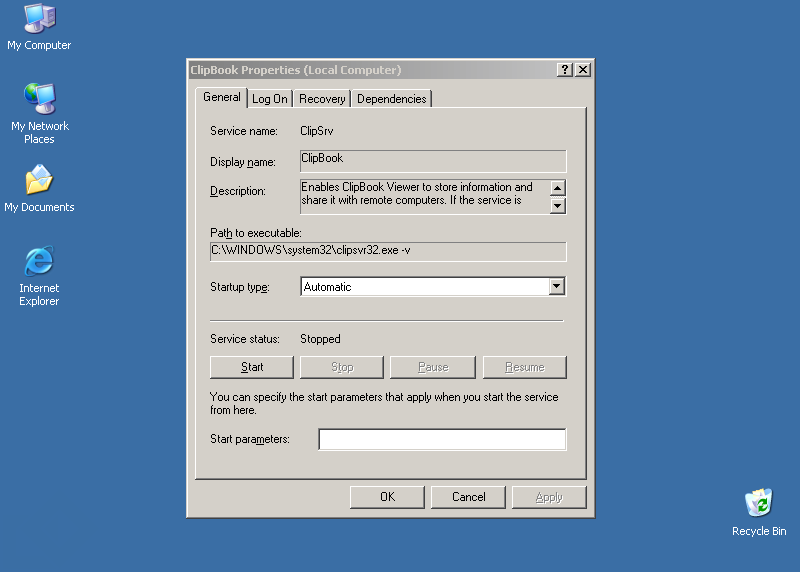Launch Internet Explorer from desktop
The width and height of the screenshot is (800, 572).
[x=39, y=276]
